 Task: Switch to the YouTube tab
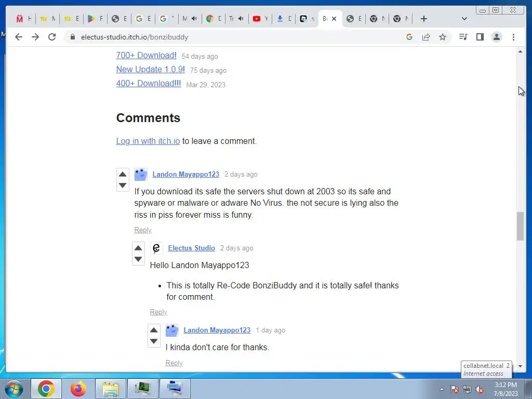click(260, 19)
